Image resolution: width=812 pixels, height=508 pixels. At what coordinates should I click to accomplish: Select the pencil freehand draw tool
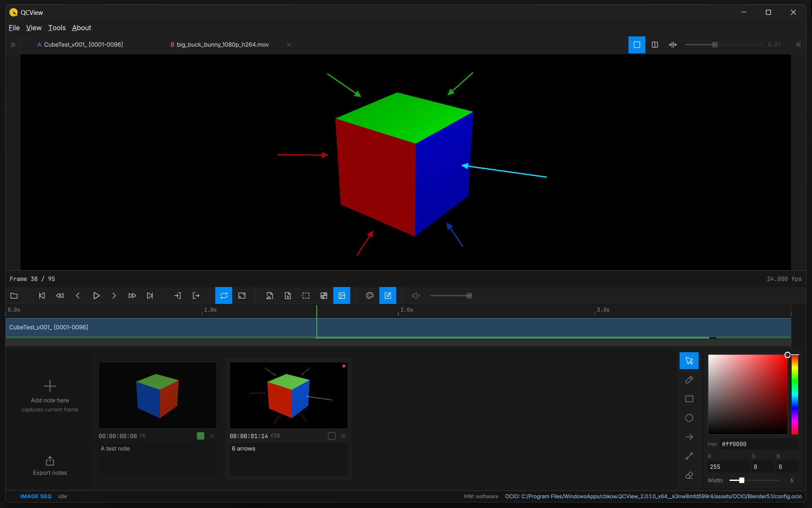pos(689,380)
